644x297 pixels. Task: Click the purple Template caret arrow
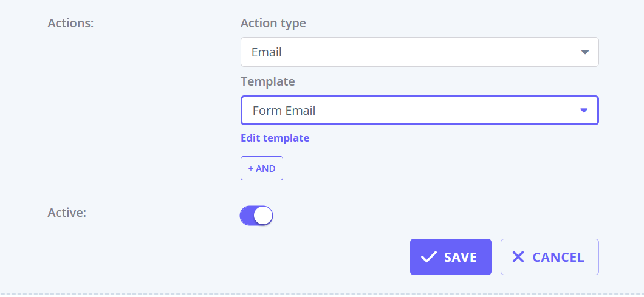pos(584,111)
